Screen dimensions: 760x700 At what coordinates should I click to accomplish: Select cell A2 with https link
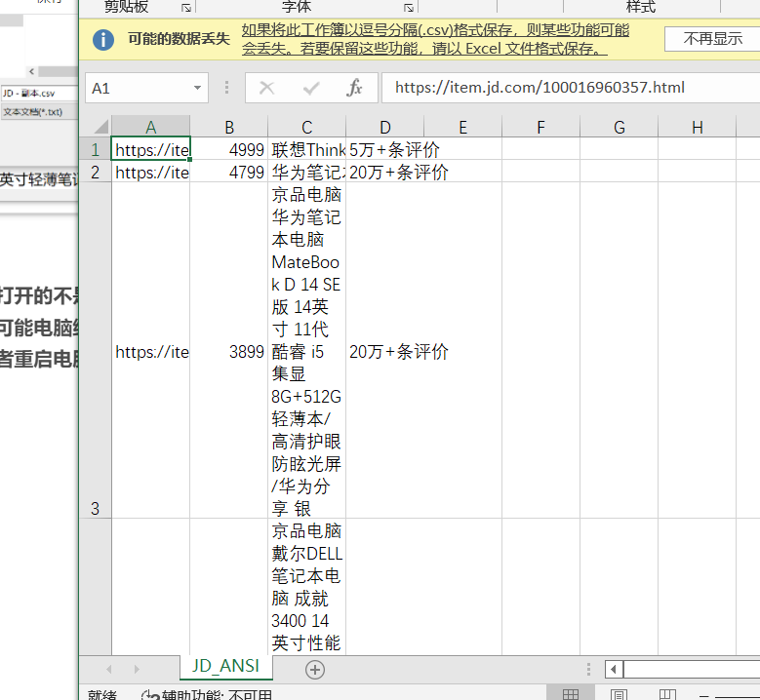pyautogui.click(x=151, y=172)
